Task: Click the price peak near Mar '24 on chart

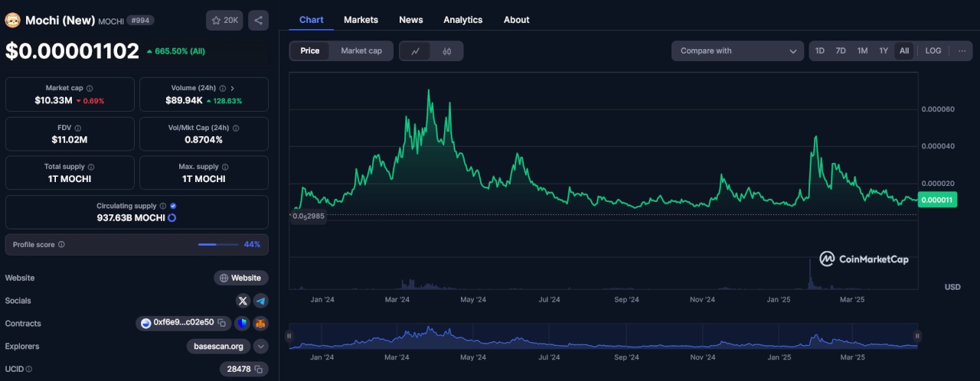Action: (428, 90)
